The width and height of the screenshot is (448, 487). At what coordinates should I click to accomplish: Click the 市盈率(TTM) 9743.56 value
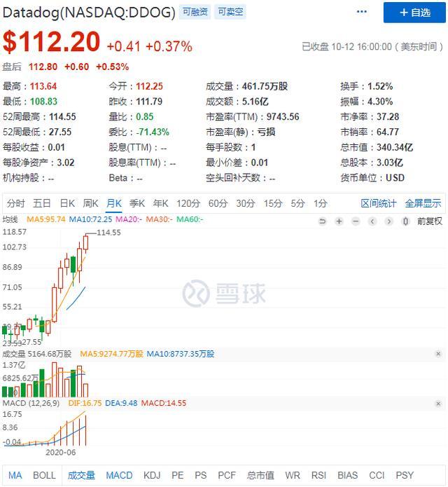[x=283, y=117]
